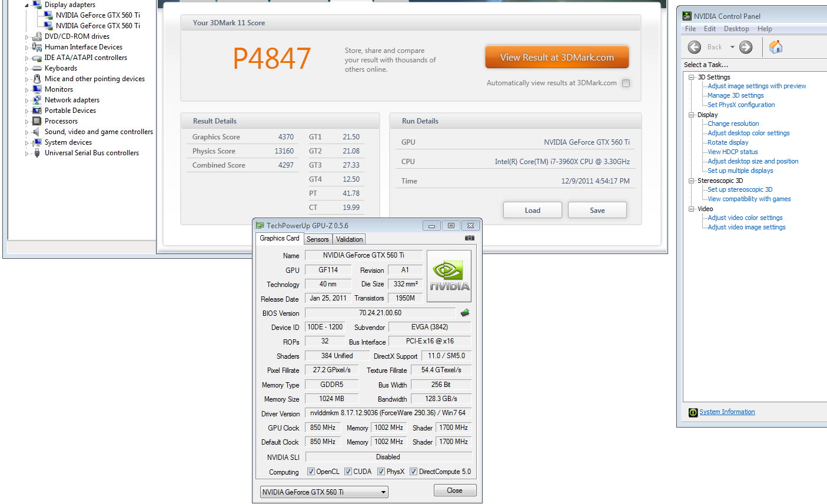Collapse the 3D Settings tree section
Screen dimensions: 827x504
[x=692, y=77]
